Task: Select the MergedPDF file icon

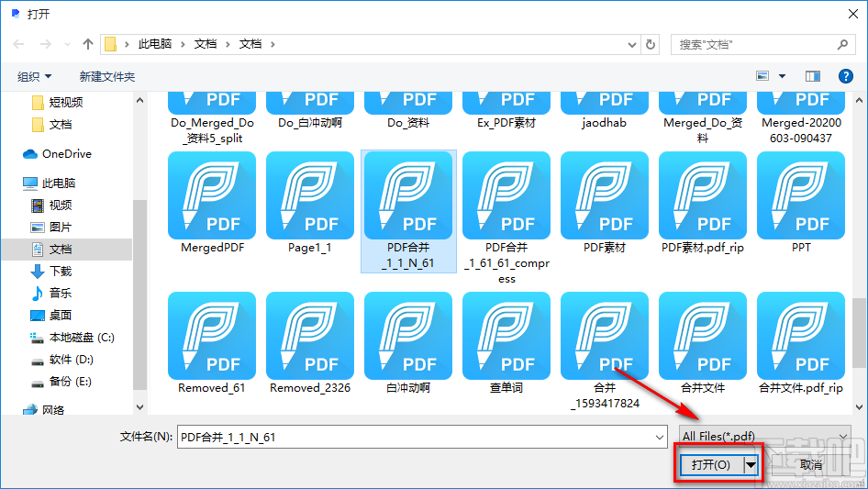Action: pyautogui.click(x=212, y=195)
